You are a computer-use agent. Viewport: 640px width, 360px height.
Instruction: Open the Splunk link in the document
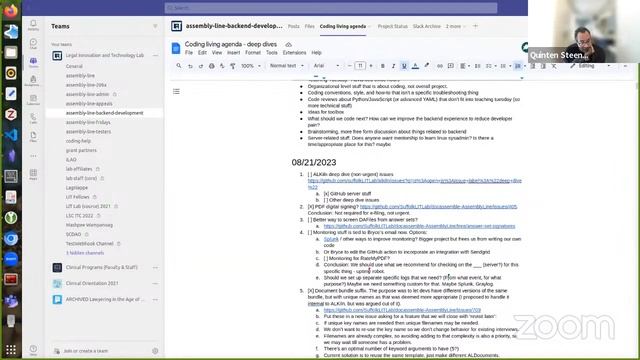pyautogui.click(x=331, y=239)
